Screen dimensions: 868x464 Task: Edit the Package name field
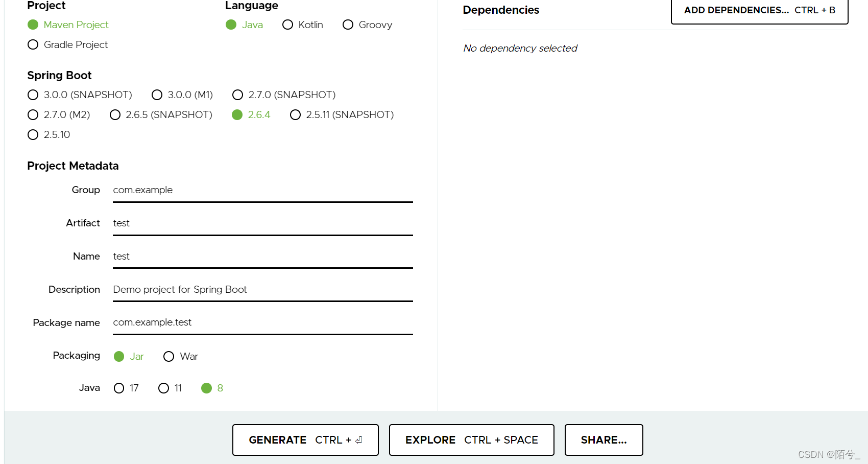point(263,322)
